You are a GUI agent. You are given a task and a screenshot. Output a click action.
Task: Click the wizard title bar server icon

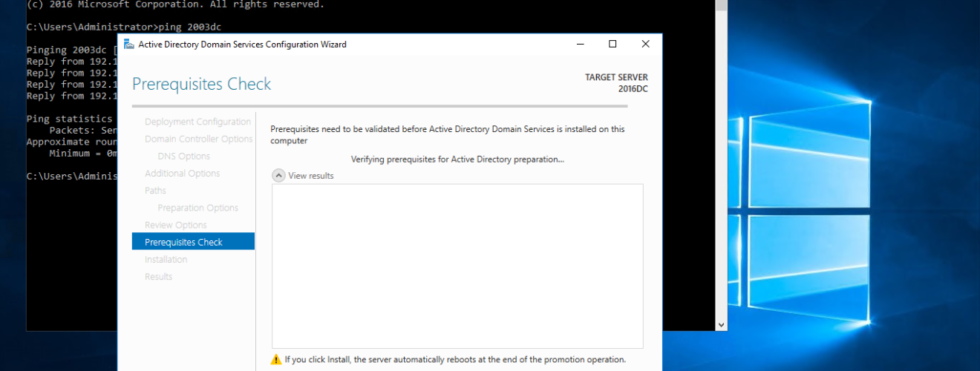click(129, 44)
